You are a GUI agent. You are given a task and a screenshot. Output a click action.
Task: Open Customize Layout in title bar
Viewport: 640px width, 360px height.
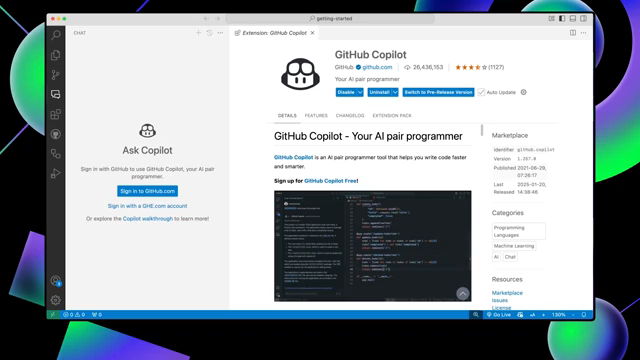point(551,18)
